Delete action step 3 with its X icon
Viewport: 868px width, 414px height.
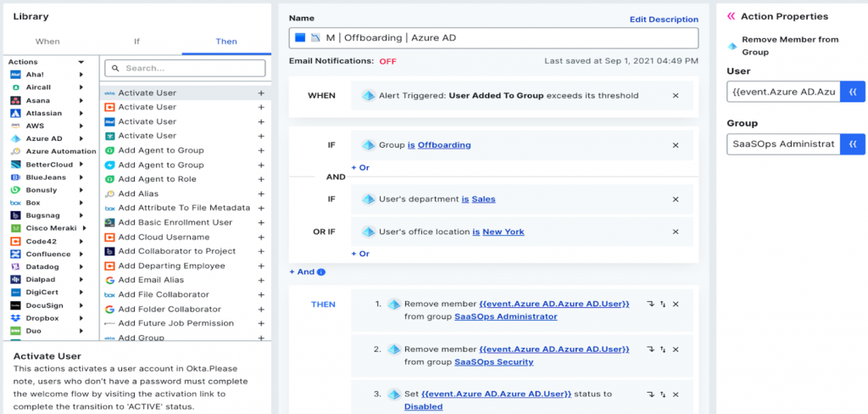pos(676,394)
